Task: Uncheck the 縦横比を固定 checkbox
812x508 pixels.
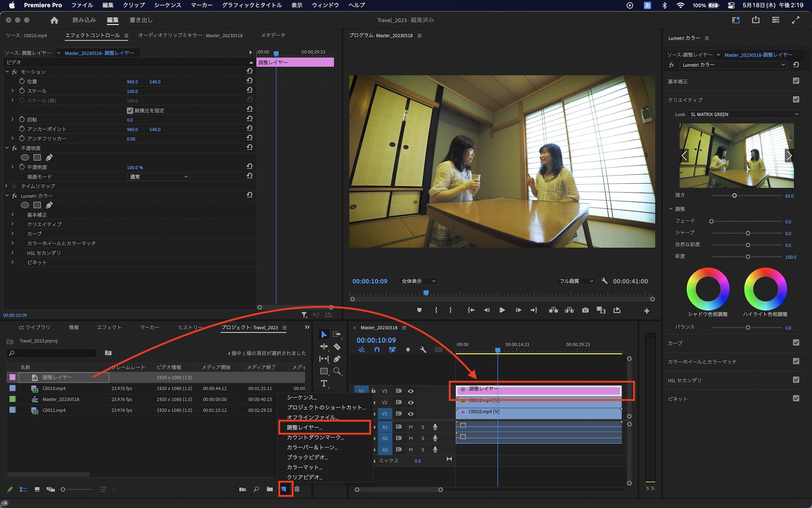Action: pos(130,111)
